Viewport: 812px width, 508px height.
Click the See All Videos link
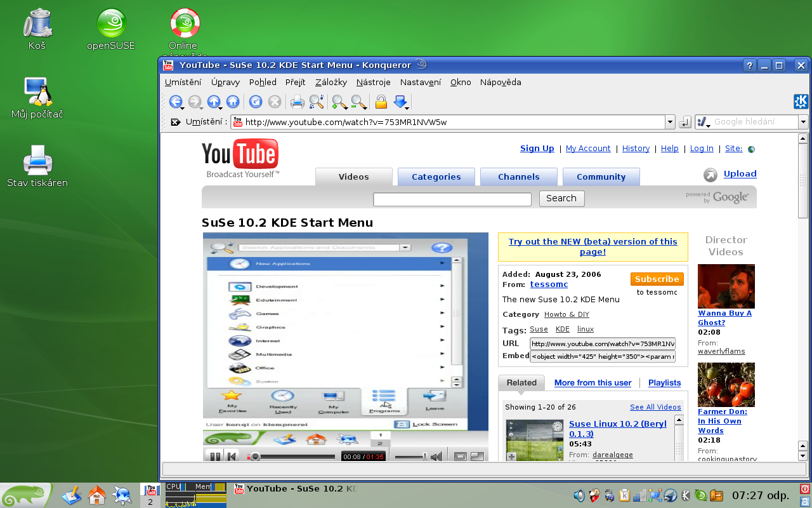click(x=655, y=407)
